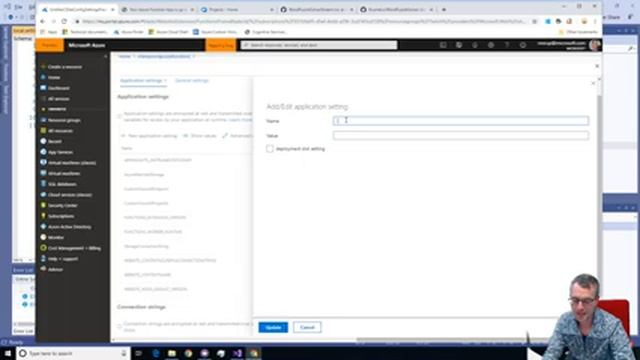Click Show values
Viewport: 640px width, 360px height.
[200, 136]
